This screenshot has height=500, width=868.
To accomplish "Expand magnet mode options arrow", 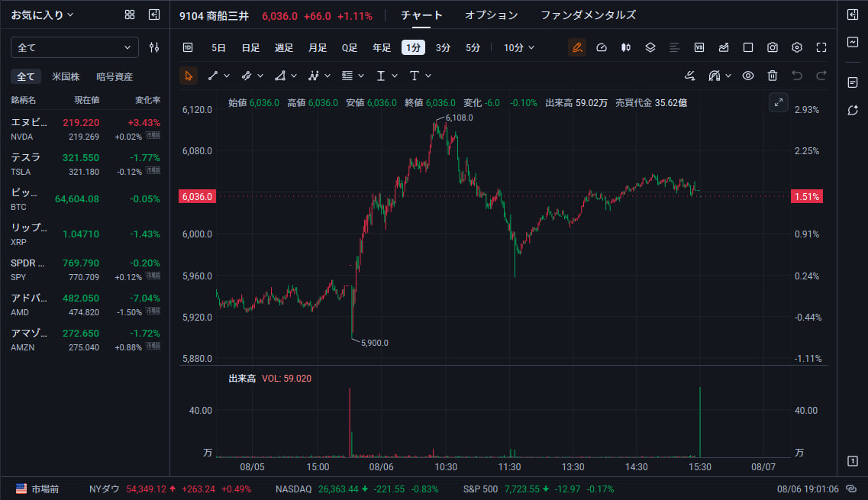I will [728, 76].
